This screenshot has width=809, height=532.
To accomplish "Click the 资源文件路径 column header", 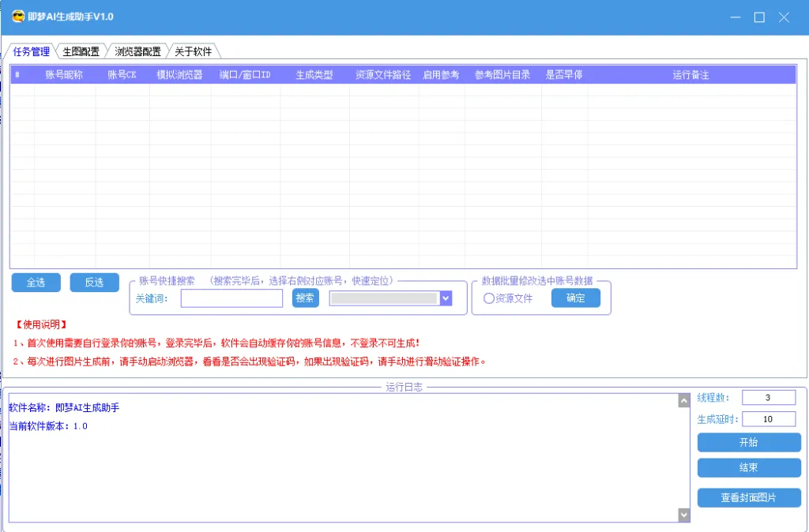I will point(383,75).
